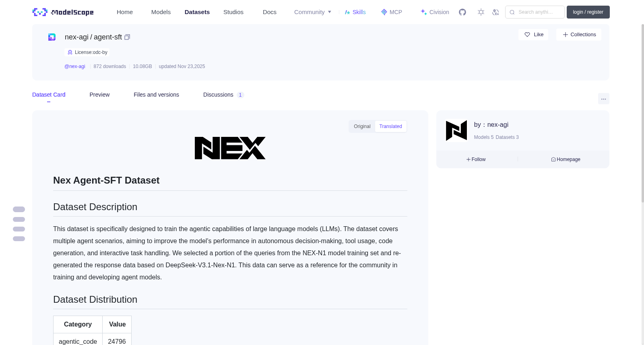
Task: Switch to the Preview tab
Action: (99, 95)
